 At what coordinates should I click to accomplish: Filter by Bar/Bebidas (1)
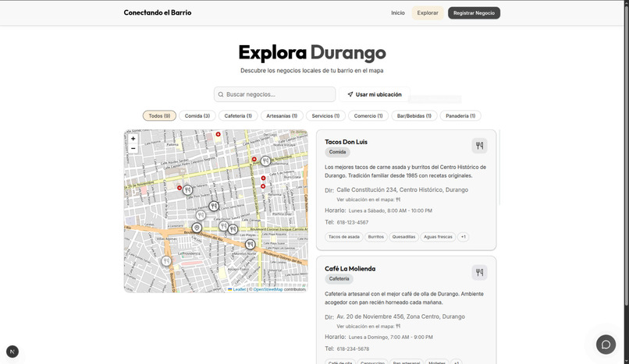click(x=414, y=115)
